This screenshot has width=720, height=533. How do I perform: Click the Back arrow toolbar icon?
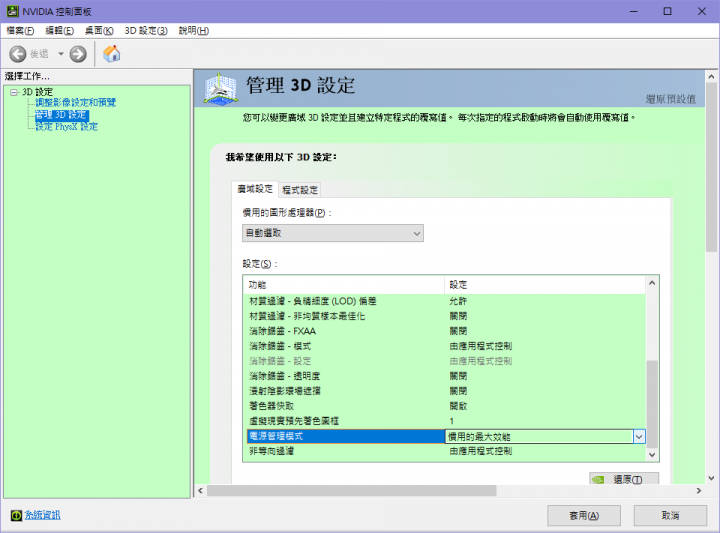point(17,54)
